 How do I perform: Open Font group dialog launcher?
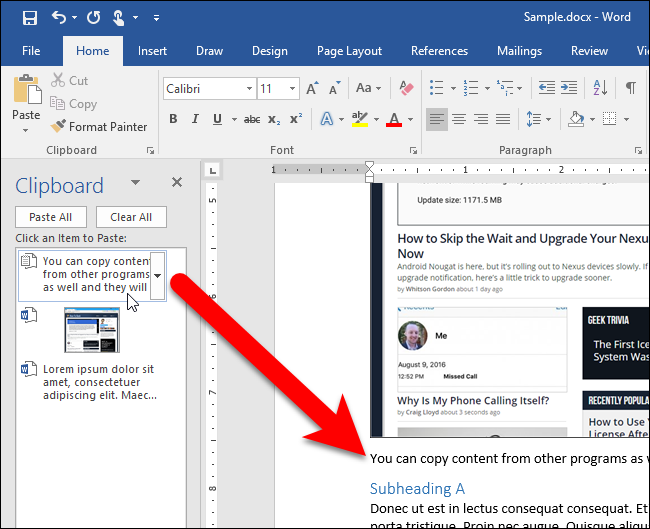(413, 150)
